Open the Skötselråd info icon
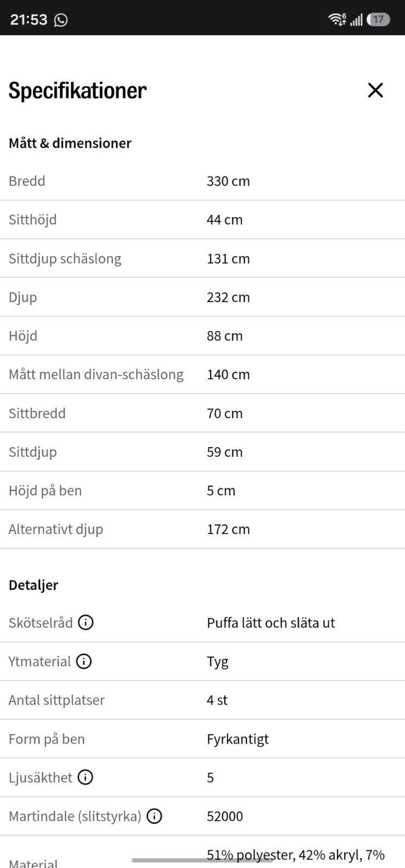The height and width of the screenshot is (868, 405). [86, 622]
